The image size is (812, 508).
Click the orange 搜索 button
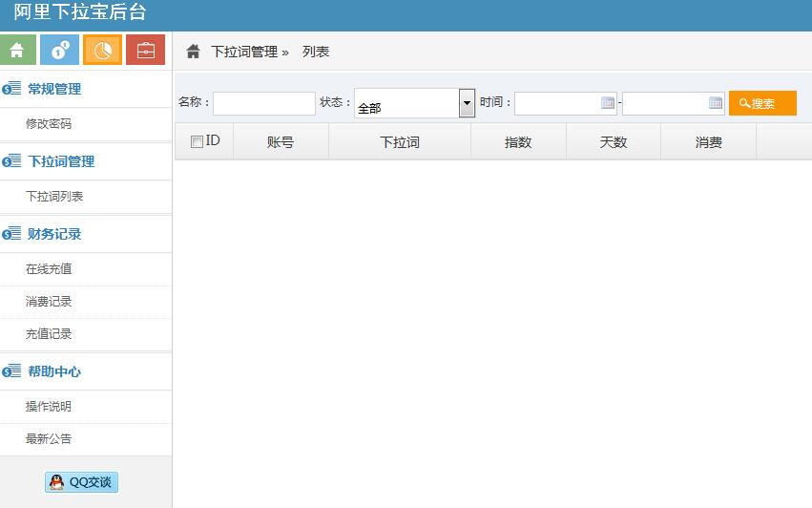coord(761,103)
